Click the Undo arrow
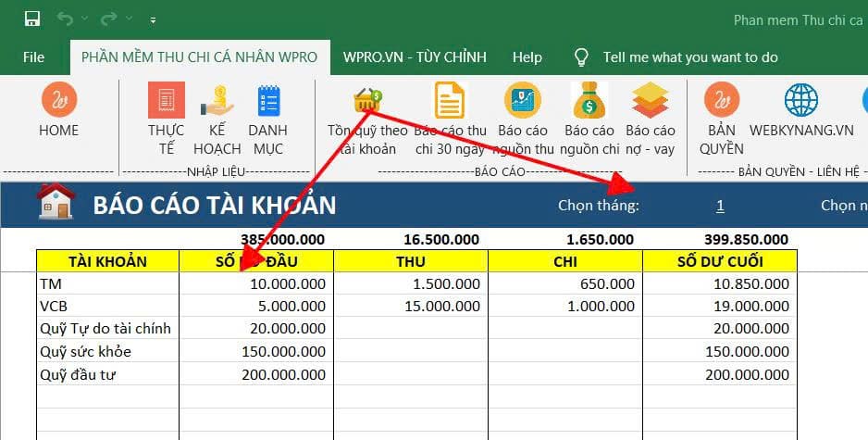This screenshot has height=440, width=868. tap(64, 19)
